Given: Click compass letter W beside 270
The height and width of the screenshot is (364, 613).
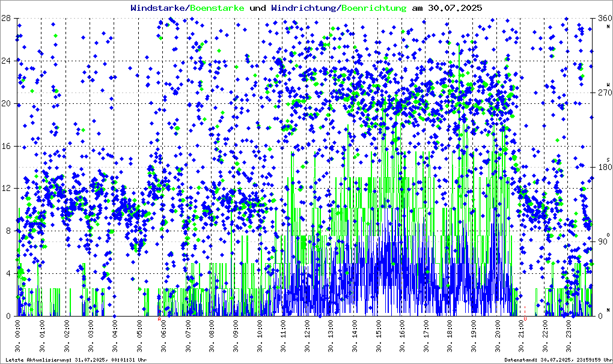Looking at the screenshot, I should [x=608, y=85].
